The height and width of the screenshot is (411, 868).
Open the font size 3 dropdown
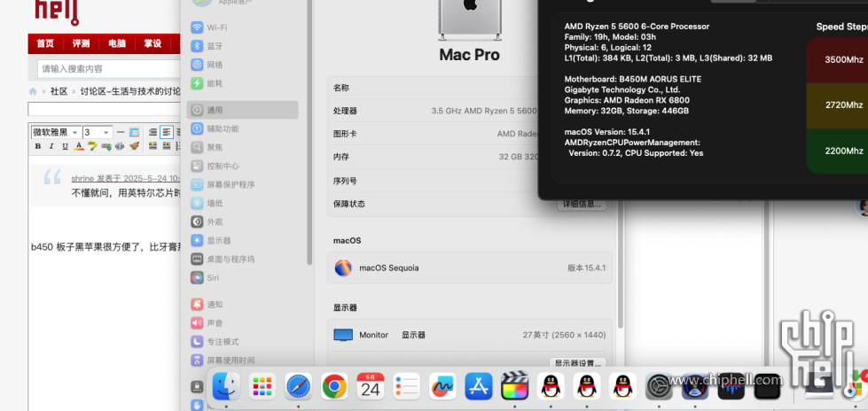click(x=98, y=132)
